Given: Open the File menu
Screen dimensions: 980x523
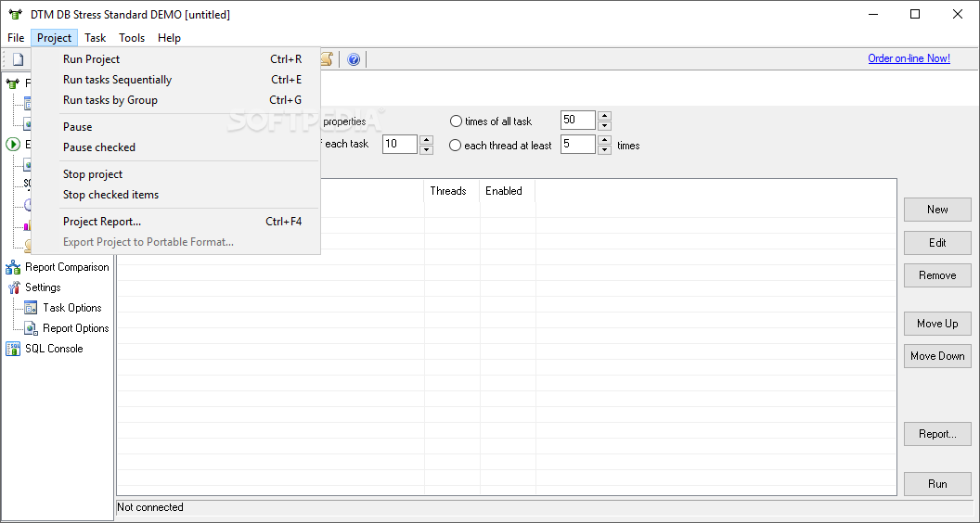Looking at the screenshot, I should click(17, 38).
